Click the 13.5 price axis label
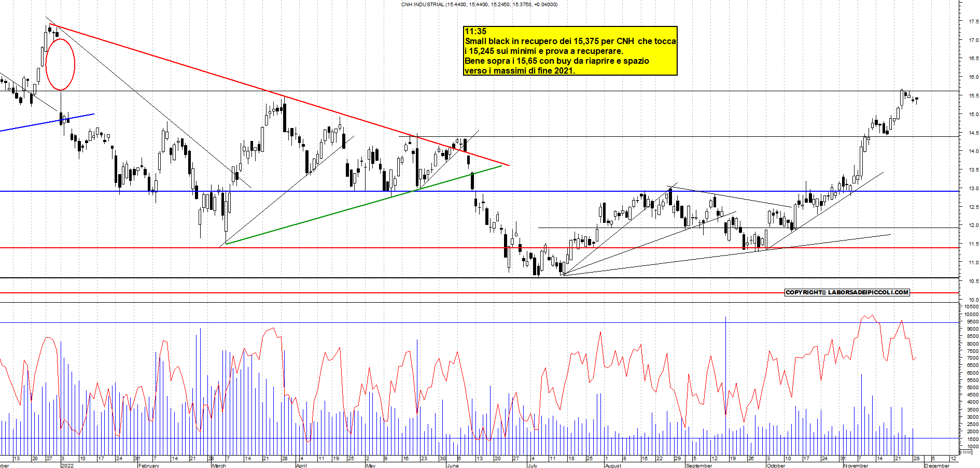This screenshot has height=468, width=980. (973, 169)
